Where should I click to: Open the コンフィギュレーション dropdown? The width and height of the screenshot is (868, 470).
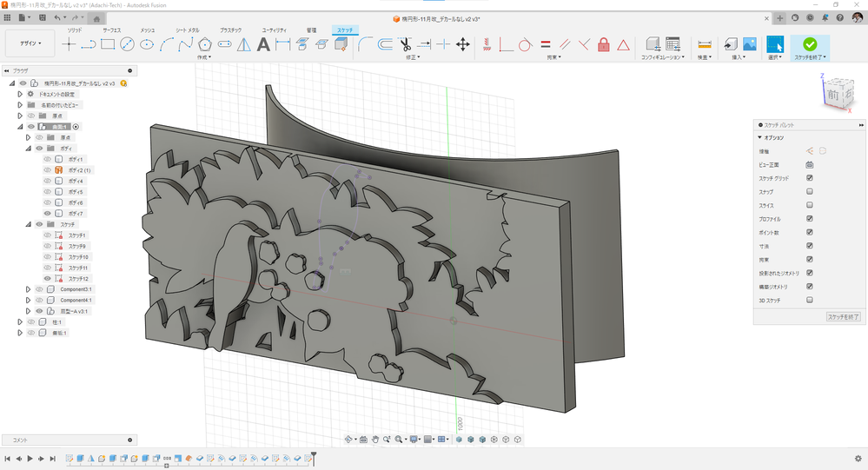(x=663, y=57)
